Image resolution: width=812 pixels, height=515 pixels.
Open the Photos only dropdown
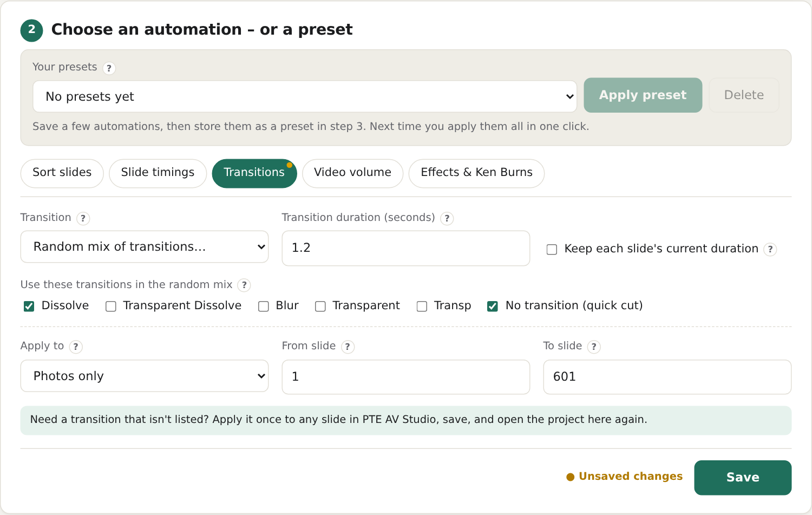(145, 376)
